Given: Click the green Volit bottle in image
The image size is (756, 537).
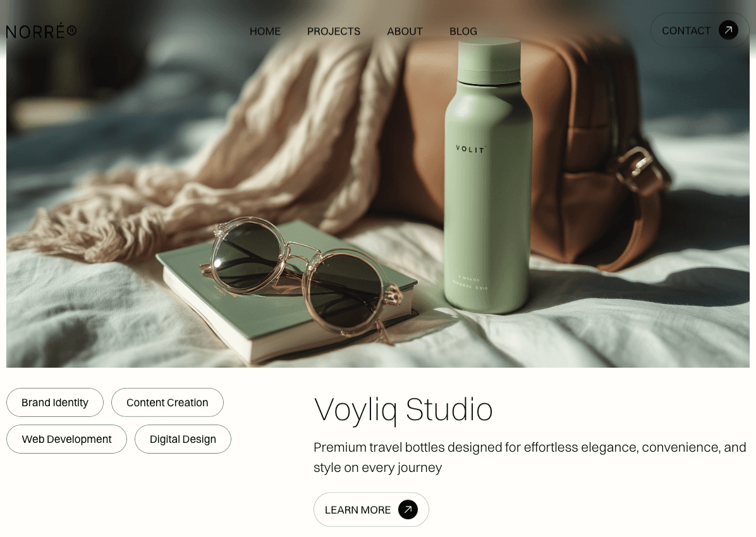Looking at the screenshot, I should point(488,176).
